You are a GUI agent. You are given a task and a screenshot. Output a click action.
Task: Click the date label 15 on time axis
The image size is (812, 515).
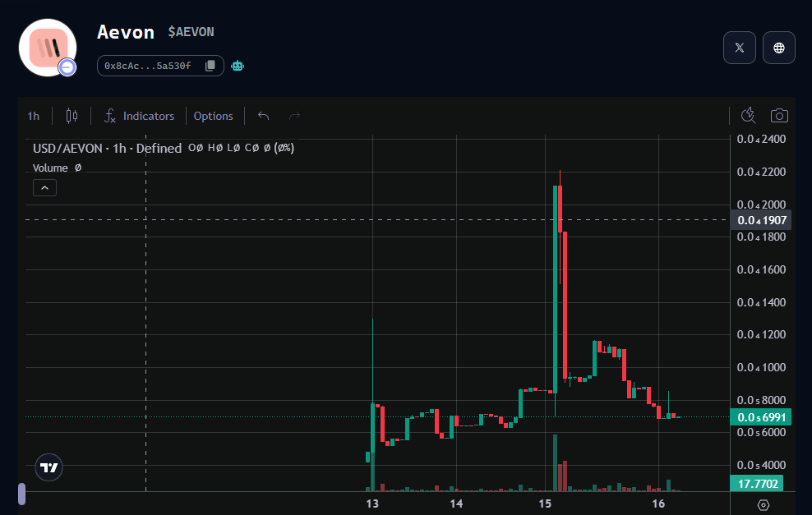pos(545,504)
